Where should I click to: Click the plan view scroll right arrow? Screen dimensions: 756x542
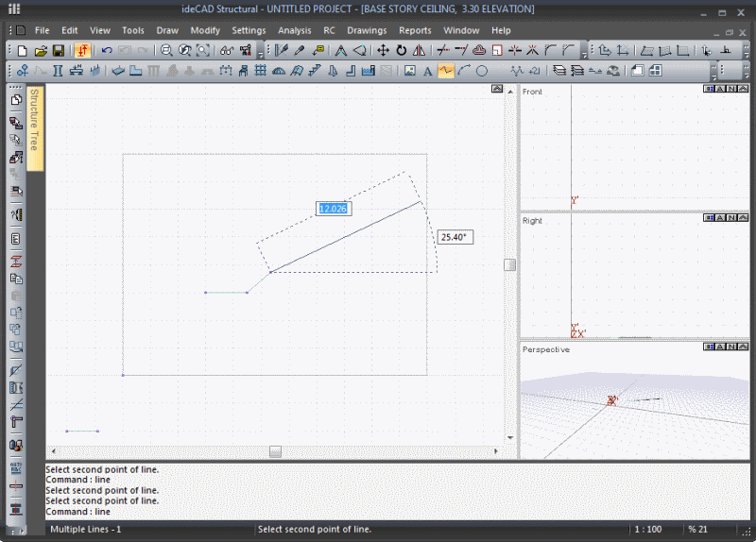(495, 451)
